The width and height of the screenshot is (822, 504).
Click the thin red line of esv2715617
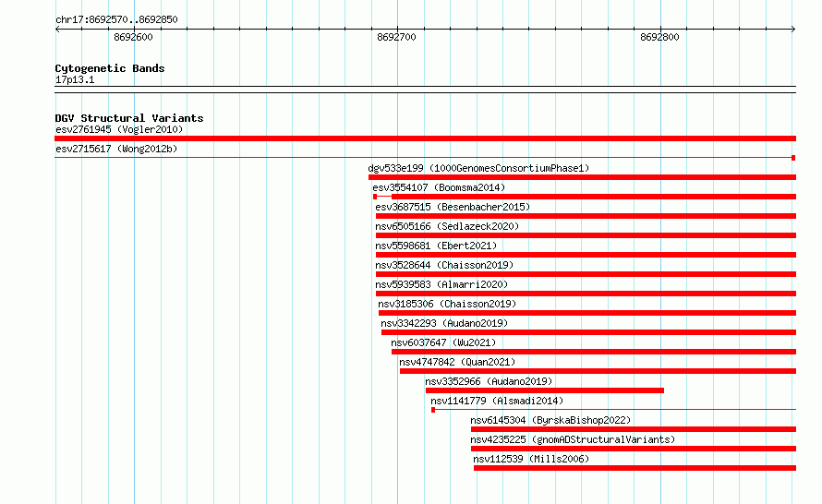pos(425,158)
